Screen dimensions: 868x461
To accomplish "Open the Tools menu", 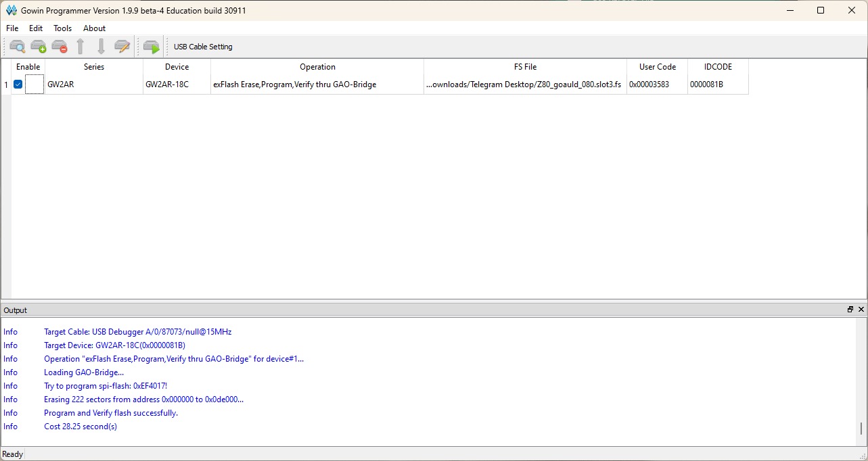I will 63,28.
